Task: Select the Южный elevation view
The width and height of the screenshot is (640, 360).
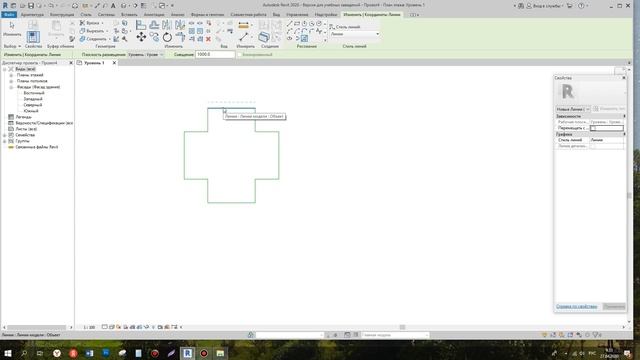Action: click(x=31, y=111)
